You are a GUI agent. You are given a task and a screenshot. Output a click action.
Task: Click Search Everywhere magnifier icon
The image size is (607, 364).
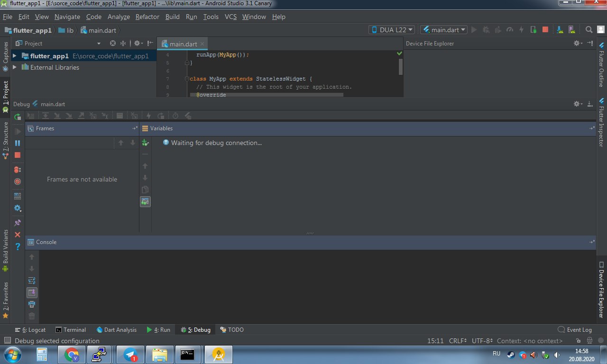589,29
